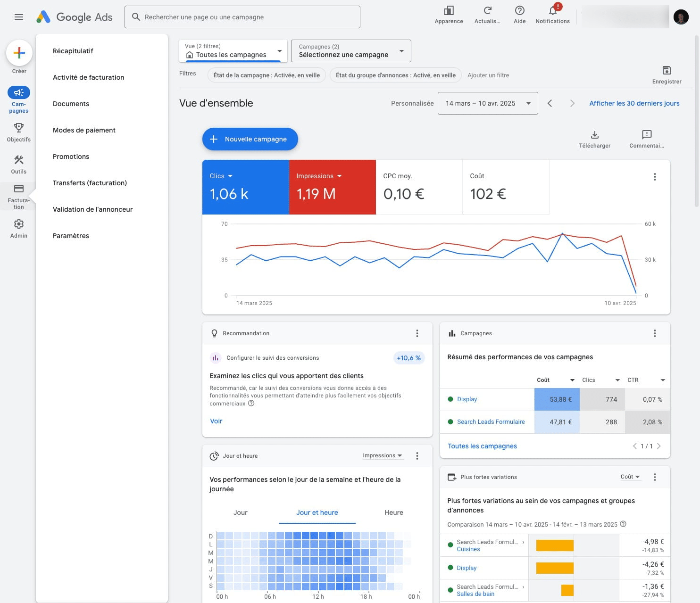Open the CTR column dropdown
Image resolution: width=700 pixels, height=603 pixels.
click(x=646, y=380)
